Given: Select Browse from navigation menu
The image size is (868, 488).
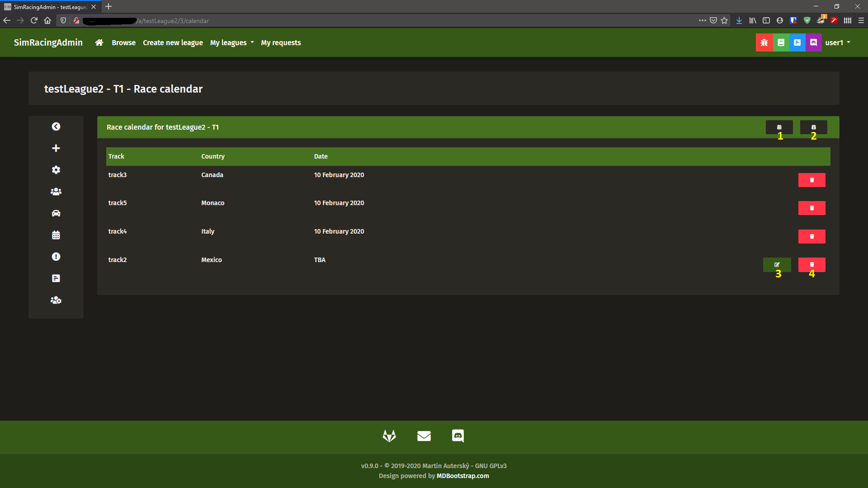Looking at the screenshot, I should pyautogui.click(x=123, y=42).
